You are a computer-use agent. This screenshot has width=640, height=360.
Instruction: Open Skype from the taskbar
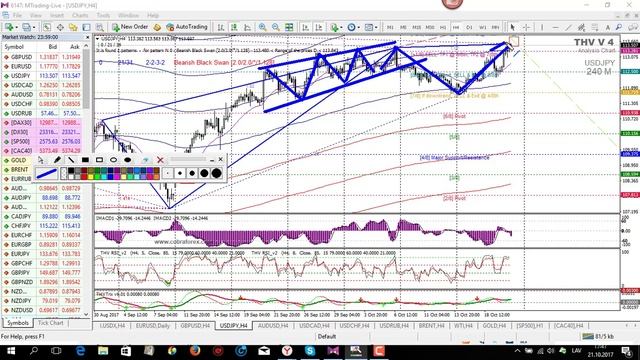click(310, 351)
